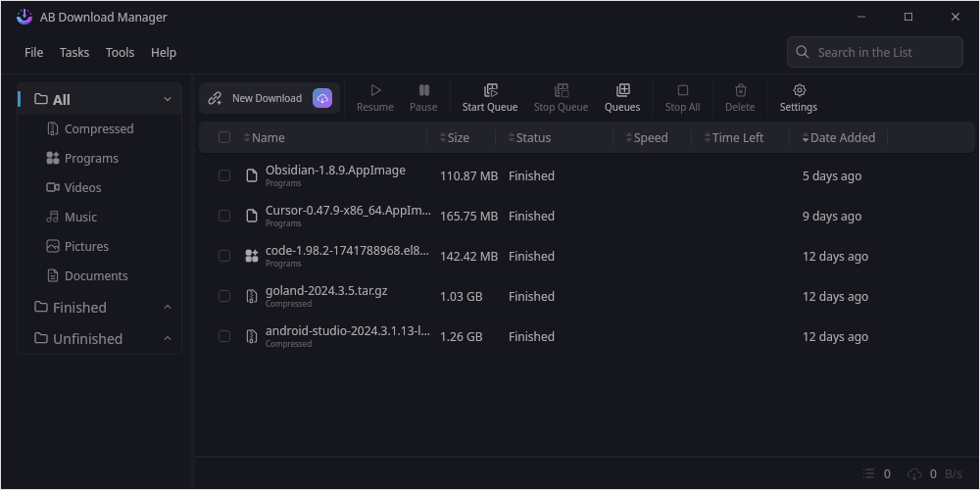Open the Queues manager
980x490 pixels.
622,98
